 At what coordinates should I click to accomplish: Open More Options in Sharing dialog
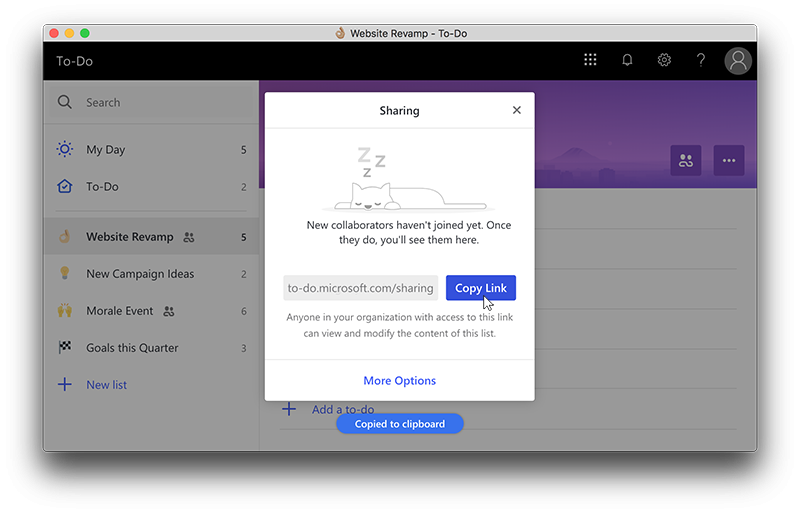pyautogui.click(x=399, y=381)
